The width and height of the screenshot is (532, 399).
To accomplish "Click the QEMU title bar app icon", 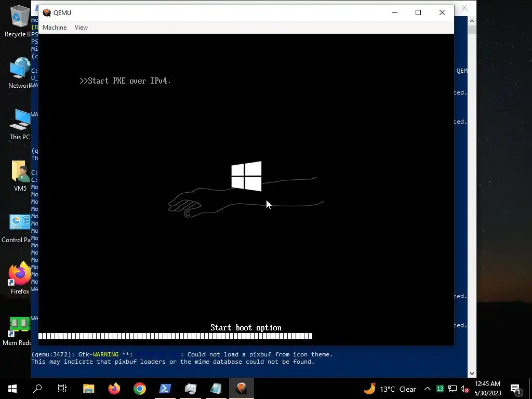I will 47,12.
